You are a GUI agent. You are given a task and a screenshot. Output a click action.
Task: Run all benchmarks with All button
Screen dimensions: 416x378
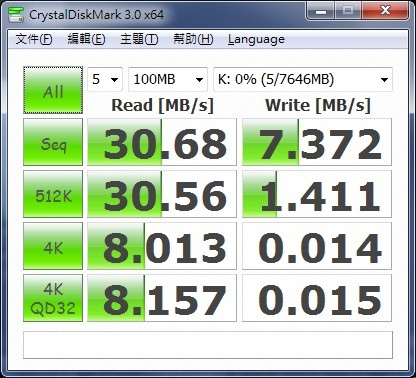53,90
